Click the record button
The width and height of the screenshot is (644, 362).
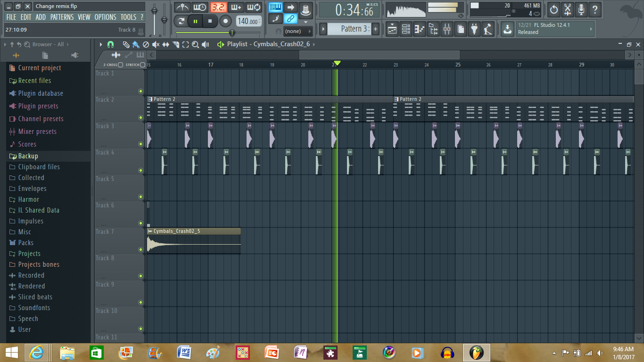click(226, 21)
